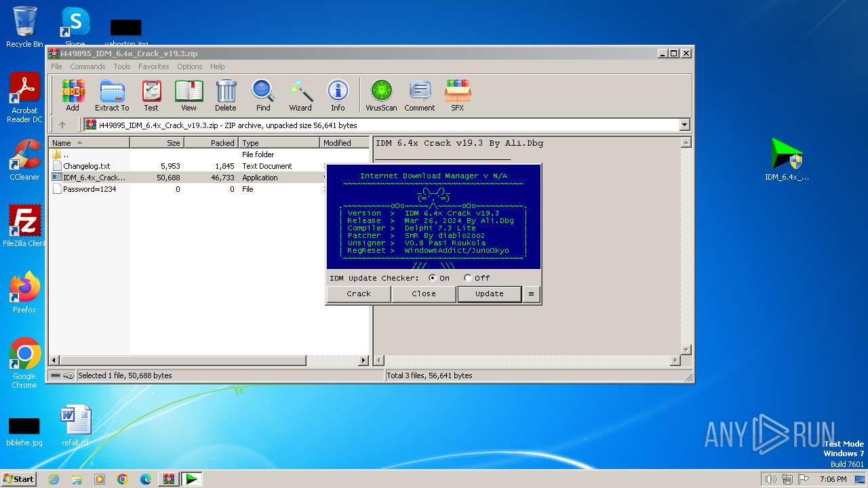This screenshot has width=868, height=488.
Task: Open the Help menu
Action: pos(217,66)
